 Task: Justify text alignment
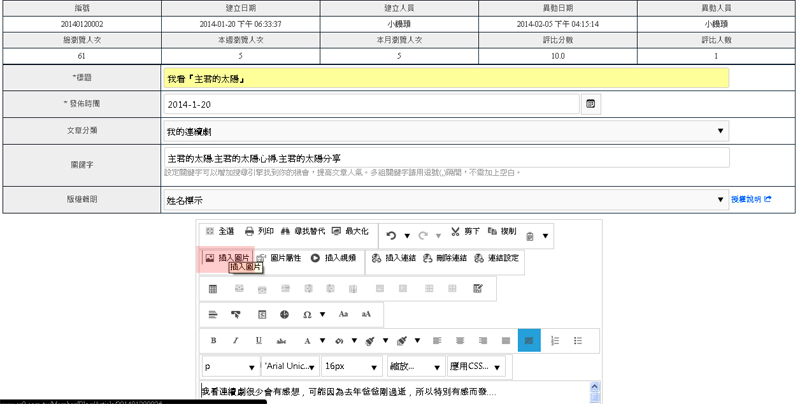(x=506, y=341)
